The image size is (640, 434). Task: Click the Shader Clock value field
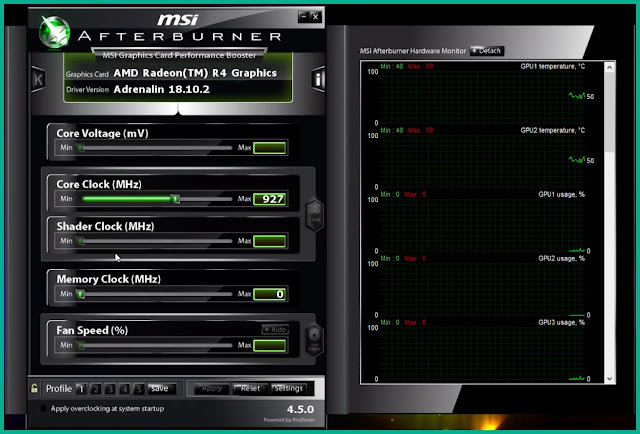pos(270,241)
